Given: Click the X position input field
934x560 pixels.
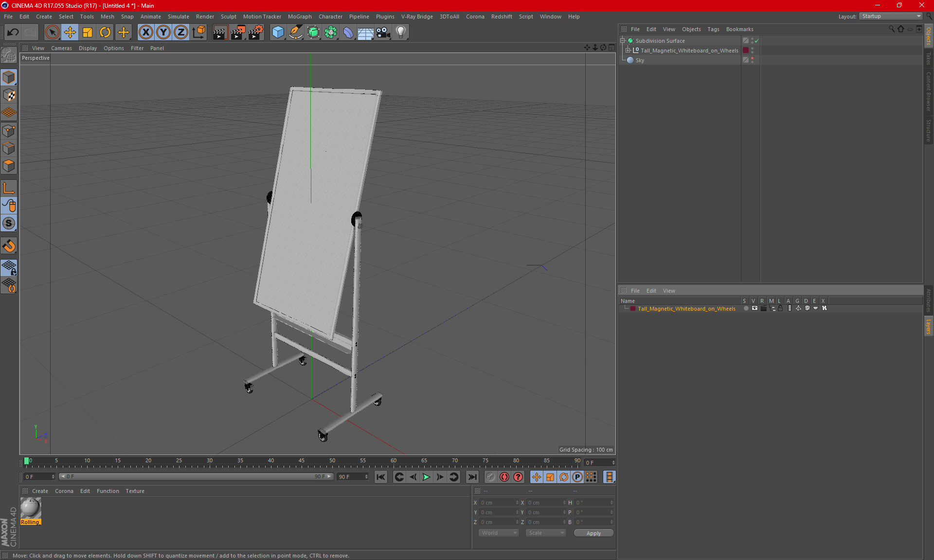Looking at the screenshot, I should click(x=499, y=503).
